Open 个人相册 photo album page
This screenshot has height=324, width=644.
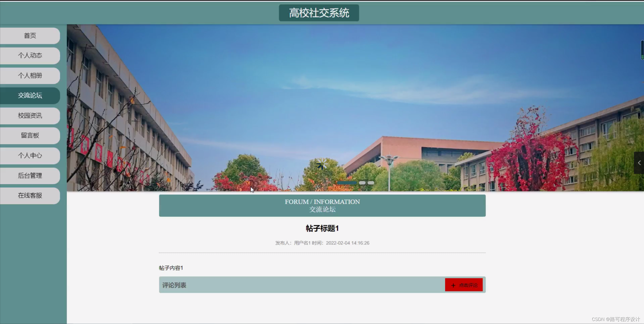tap(30, 76)
